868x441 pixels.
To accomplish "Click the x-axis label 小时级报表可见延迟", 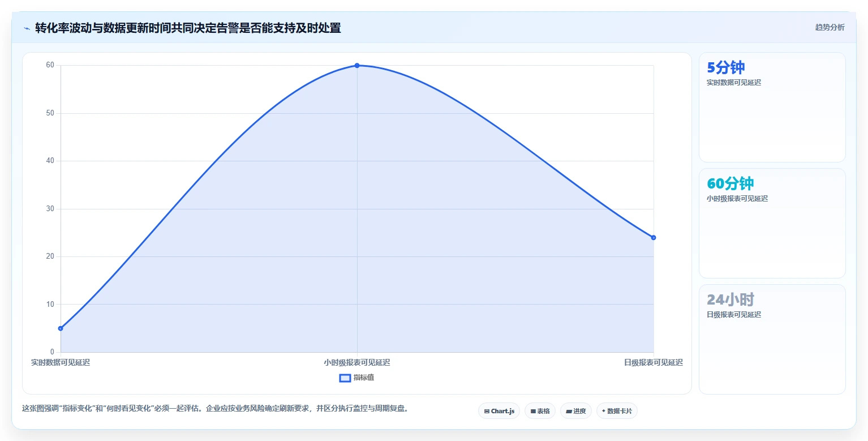I will tap(357, 362).
